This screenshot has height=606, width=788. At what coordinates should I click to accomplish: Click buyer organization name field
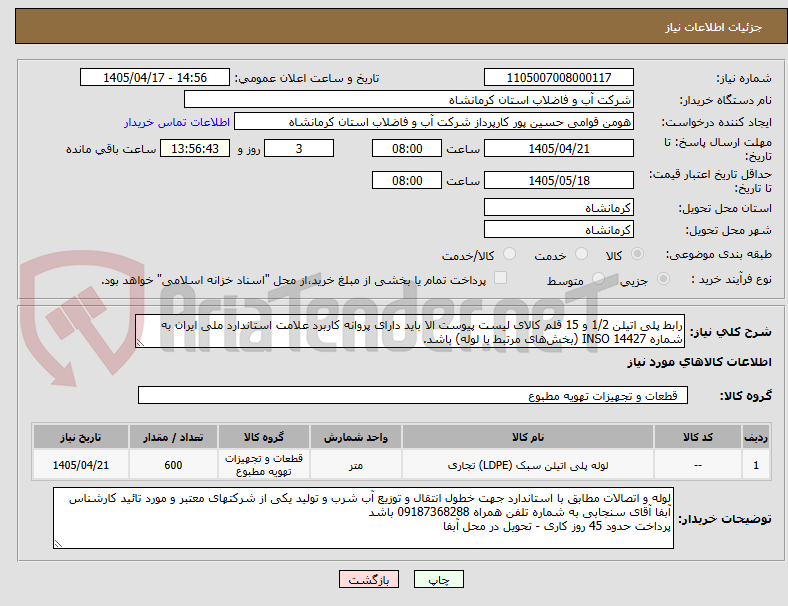click(x=409, y=99)
